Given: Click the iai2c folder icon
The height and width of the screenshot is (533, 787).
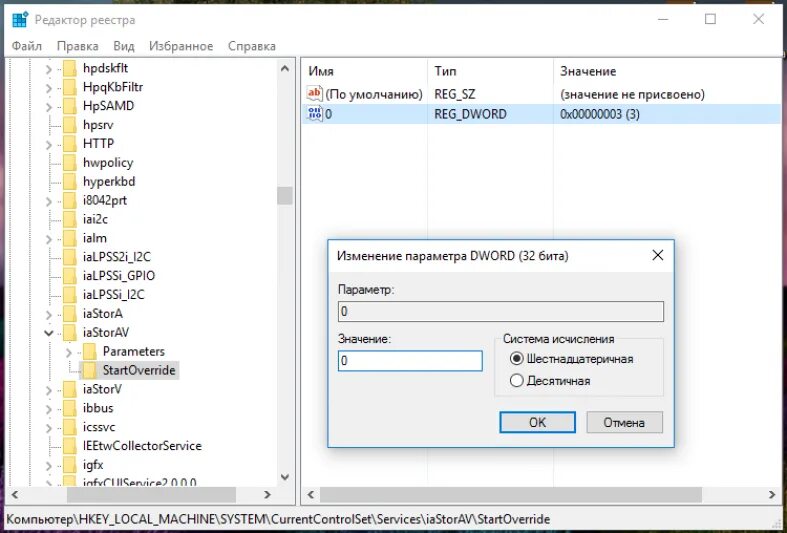Looking at the screenshot, I should (70, 219).
